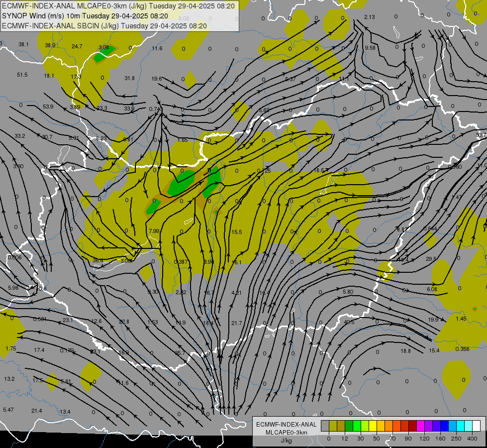Click the map value '24.7'
487x448 pixels.
tap(77, 46)
